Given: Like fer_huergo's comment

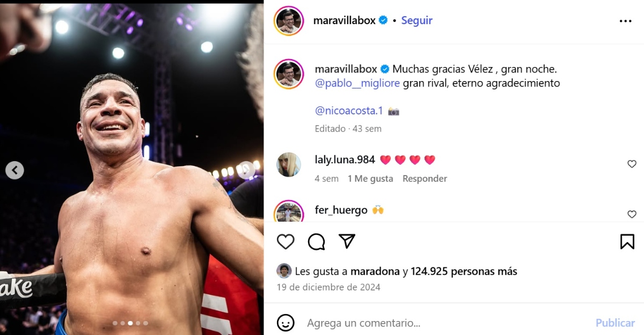Looking at the screenshot, I should 632,214.
